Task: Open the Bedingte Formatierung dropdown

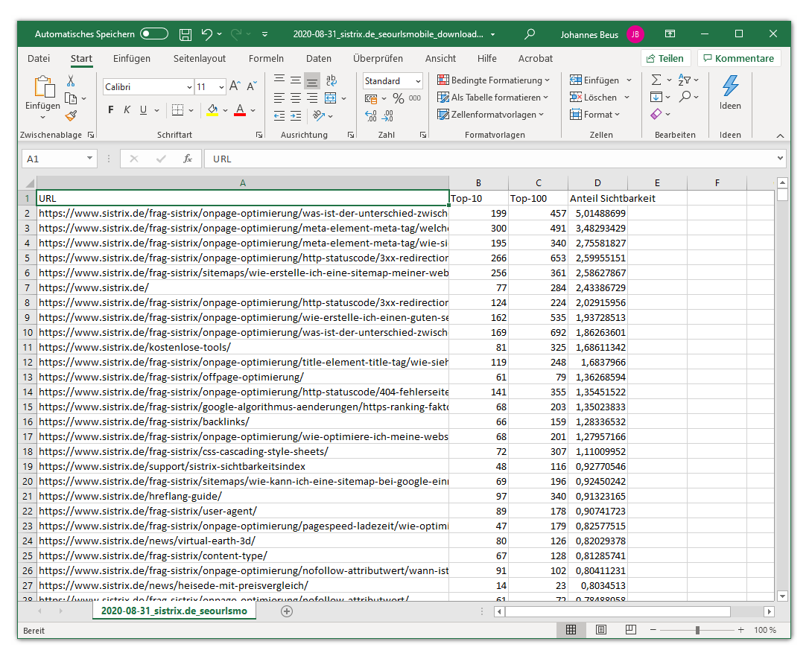Action: click(x=493, y=80)
